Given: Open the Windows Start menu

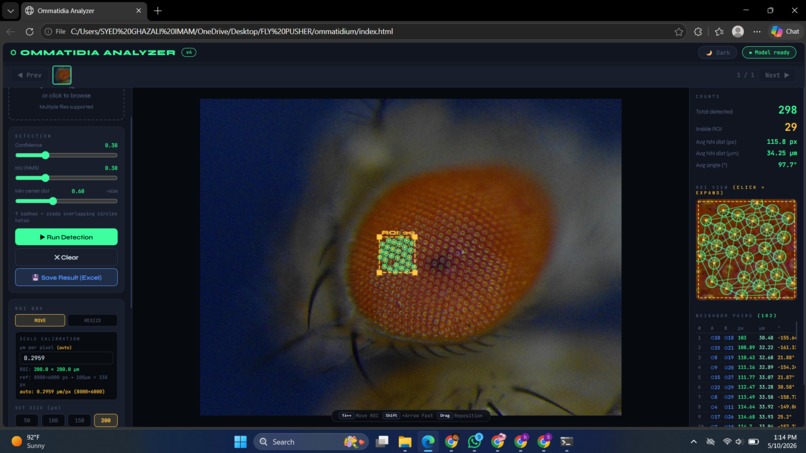Looking at the screenshot, I should [x=240, y=442].
